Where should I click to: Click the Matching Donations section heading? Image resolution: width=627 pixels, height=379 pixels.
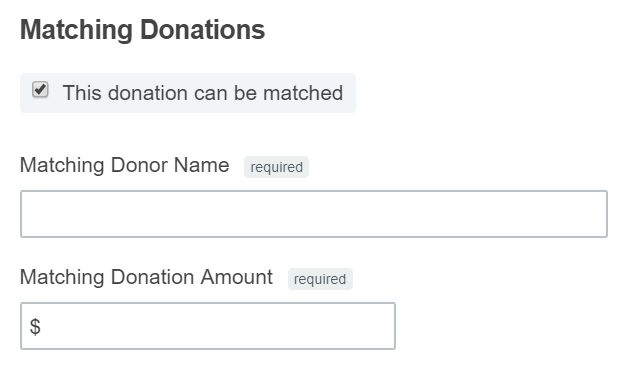coord(142,30)
